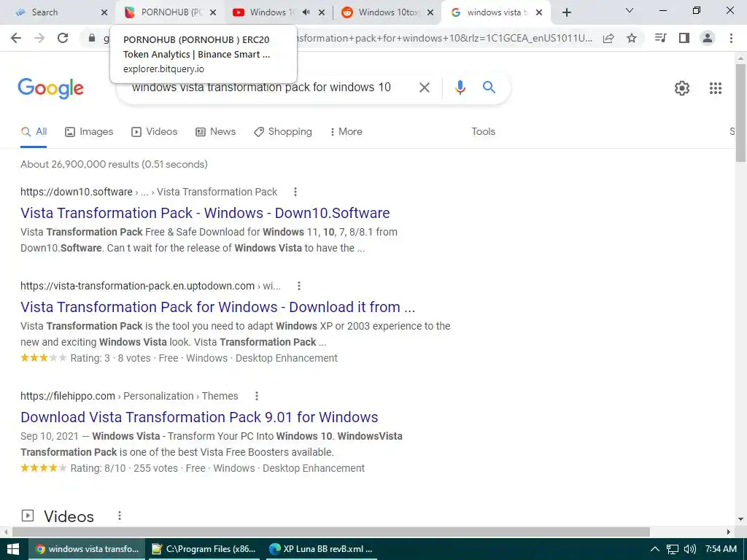Click the site info lock icon
Viewport: 747px width, 560px height.
click(x=92, y=38)
